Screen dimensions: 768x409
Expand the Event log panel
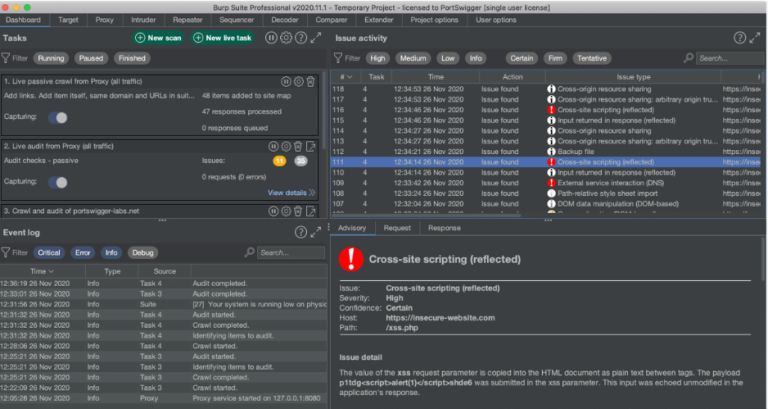point(316,232)
